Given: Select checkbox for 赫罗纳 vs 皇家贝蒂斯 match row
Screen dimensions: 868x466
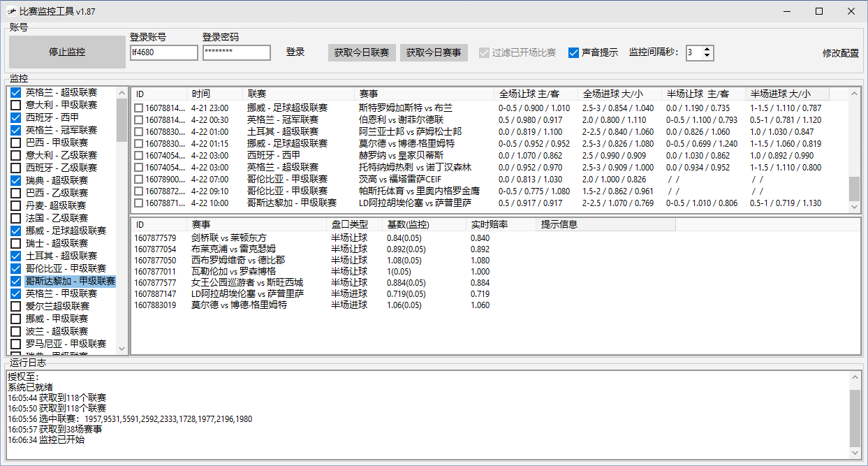Looking at the screenshot, I should pyautogui.click(x=139, y=156).
